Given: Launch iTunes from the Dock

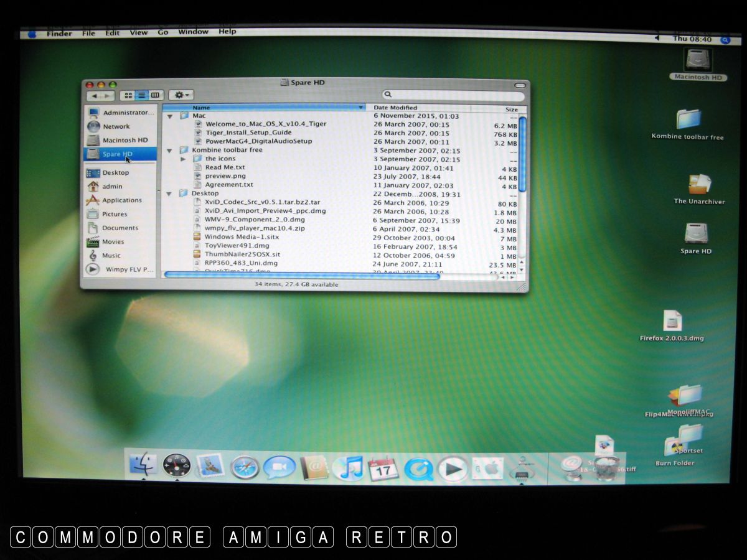Looking at the screenshot, I should [x=349, y=468].
